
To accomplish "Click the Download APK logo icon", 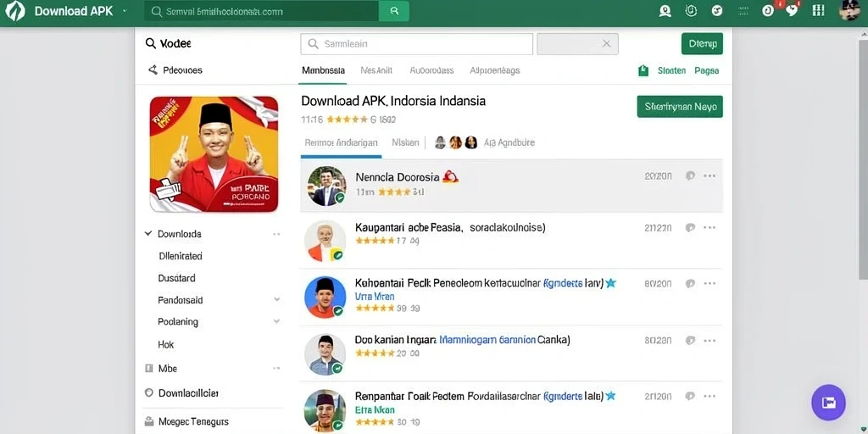I will click(x=15, y=11).
